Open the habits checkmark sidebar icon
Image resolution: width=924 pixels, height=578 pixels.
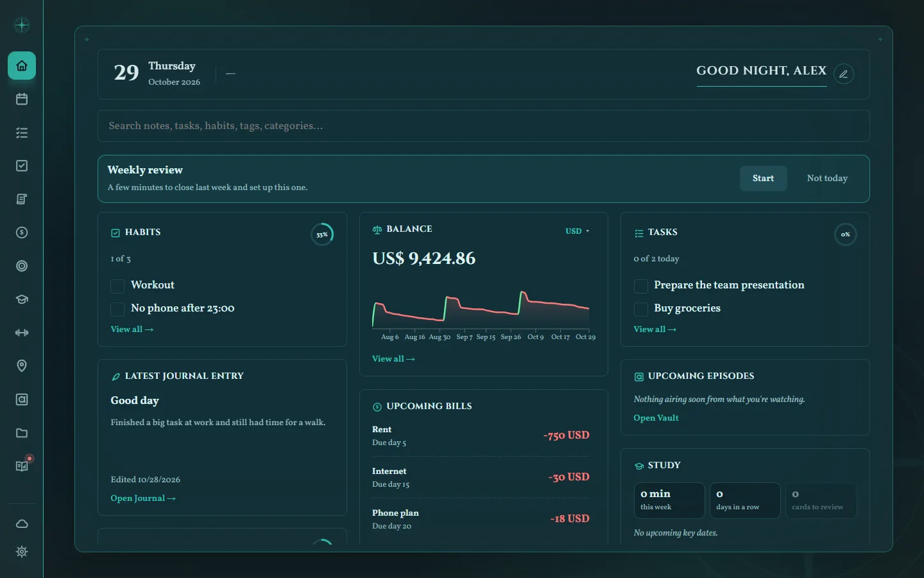coord(22,166)
